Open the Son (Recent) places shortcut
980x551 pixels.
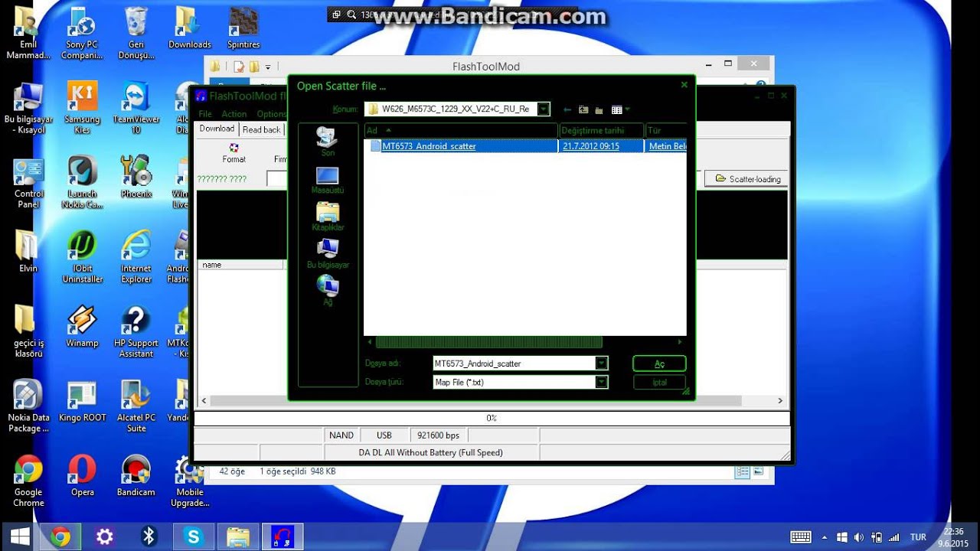pyautogui.click(x=327, y=142)
